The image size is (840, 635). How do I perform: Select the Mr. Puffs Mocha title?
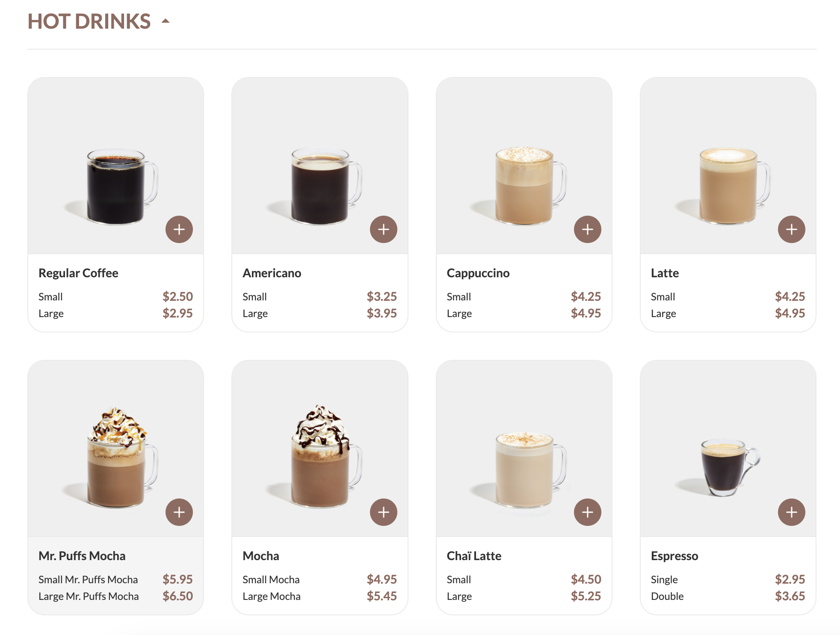click(x=82, y=556)
